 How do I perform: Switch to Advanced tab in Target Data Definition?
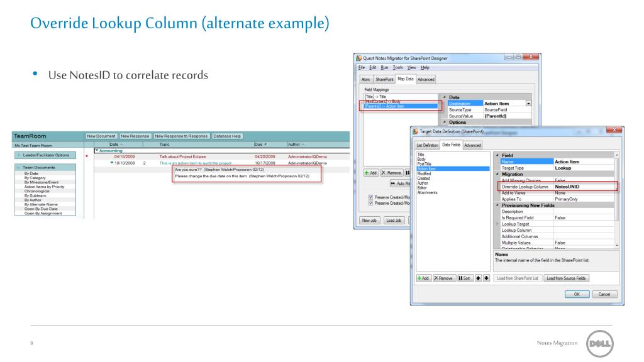pyautogui.click(x=473, y=145)
